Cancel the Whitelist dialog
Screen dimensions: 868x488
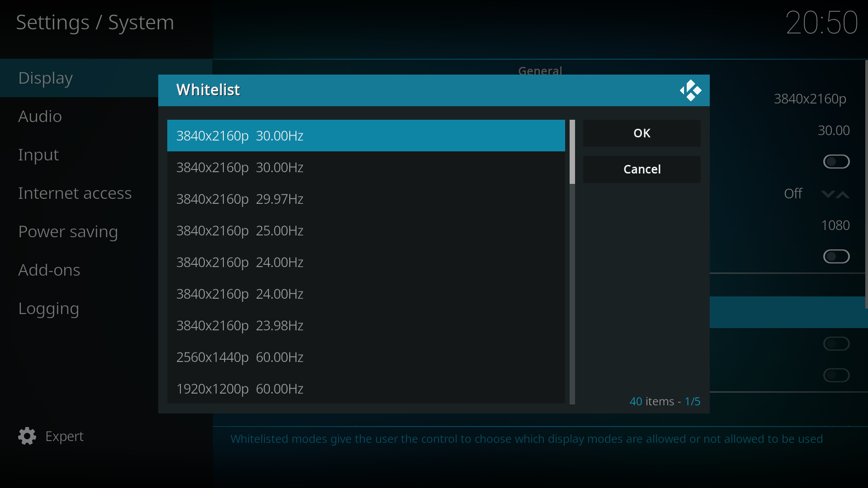pyautogui.click(x=642, y=169)
